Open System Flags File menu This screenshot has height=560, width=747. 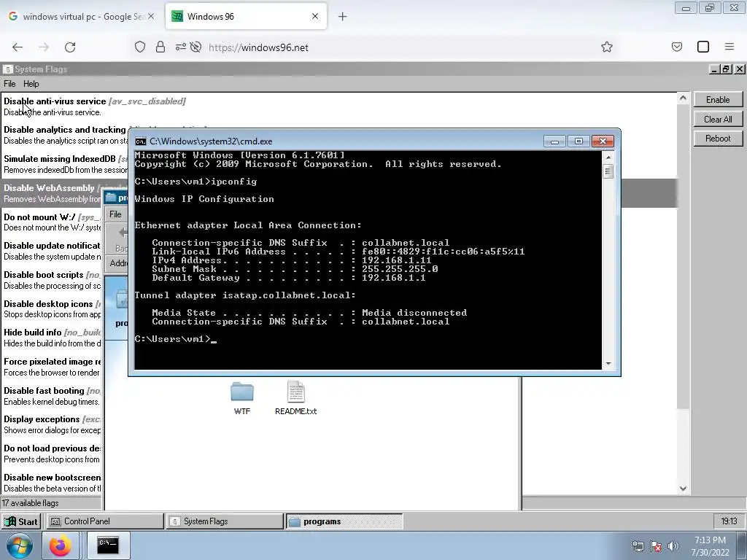pos(9,84)
